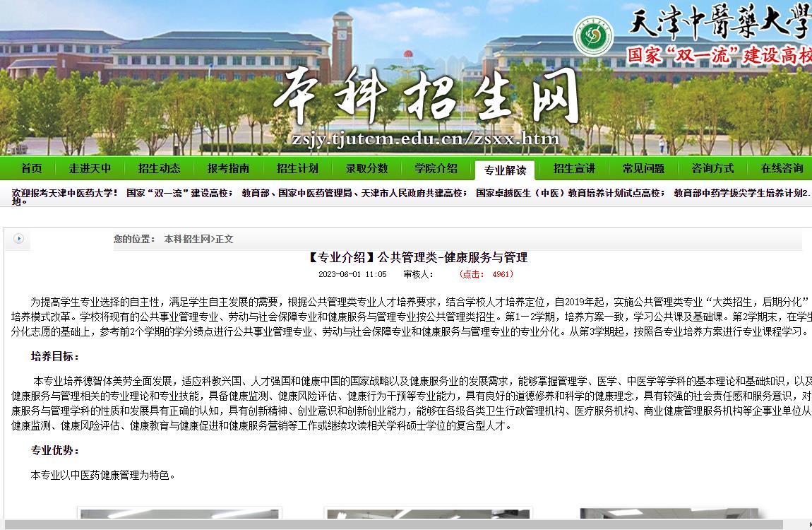Open the 招生宣讲 menu item
The height and width of the screenshot is (530, 812).
[574, 168]
